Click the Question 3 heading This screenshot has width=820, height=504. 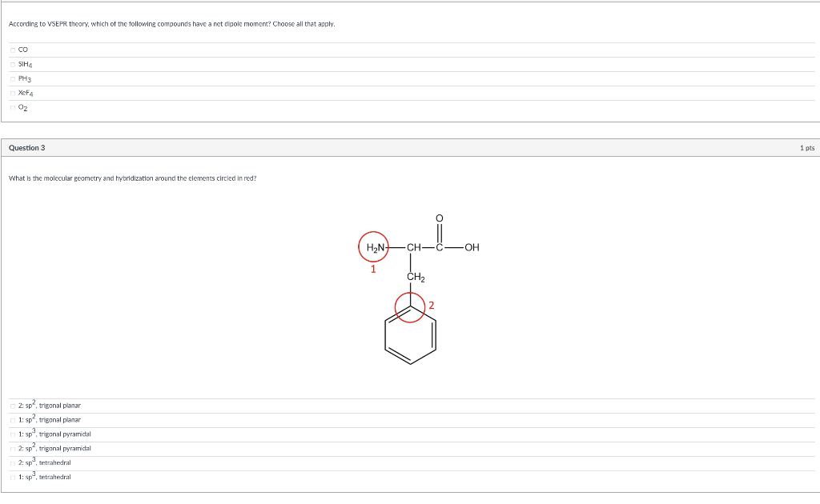[x=26, y=148]
